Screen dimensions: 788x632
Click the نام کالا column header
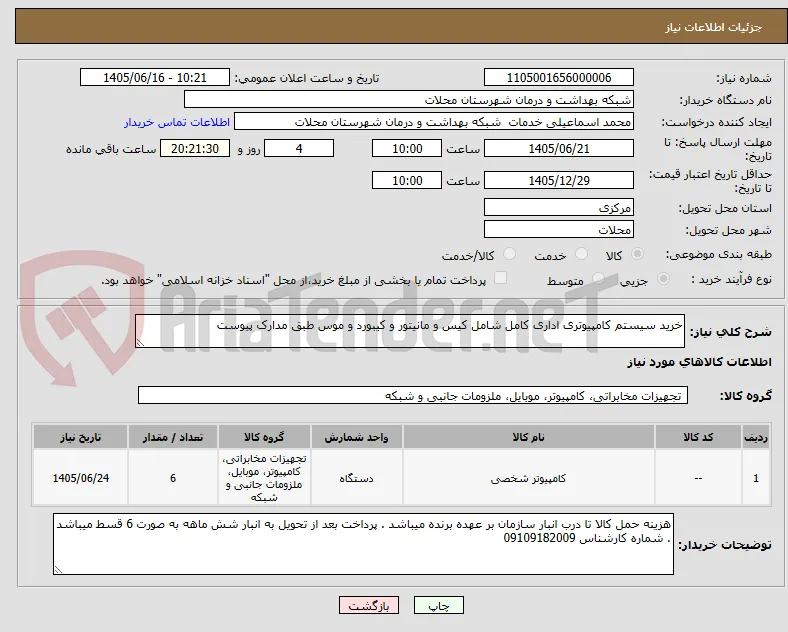(x=529, y=437)
